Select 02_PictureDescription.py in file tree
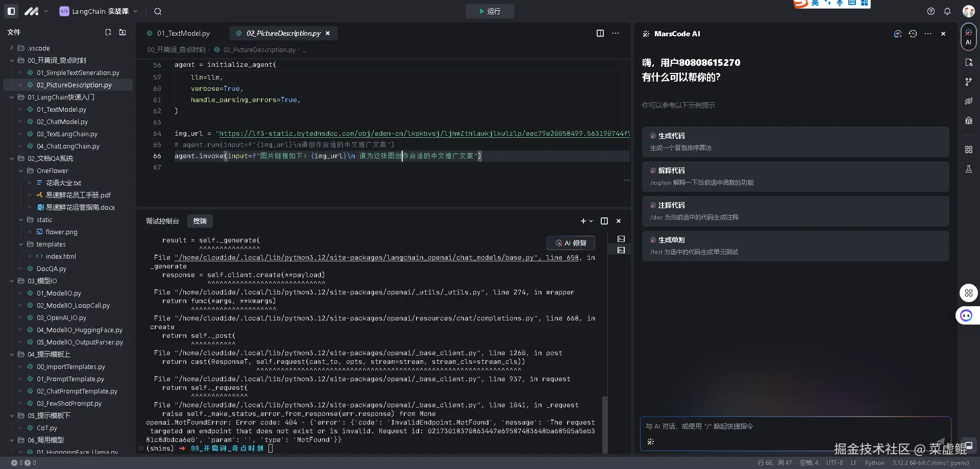The image size is (980, 469). [x=74, y=85]
